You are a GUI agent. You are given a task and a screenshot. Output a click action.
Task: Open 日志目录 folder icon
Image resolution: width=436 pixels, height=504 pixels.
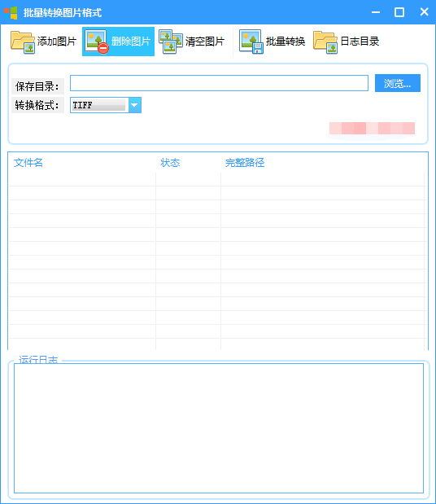pyautogui.click(x=325, y=42)
